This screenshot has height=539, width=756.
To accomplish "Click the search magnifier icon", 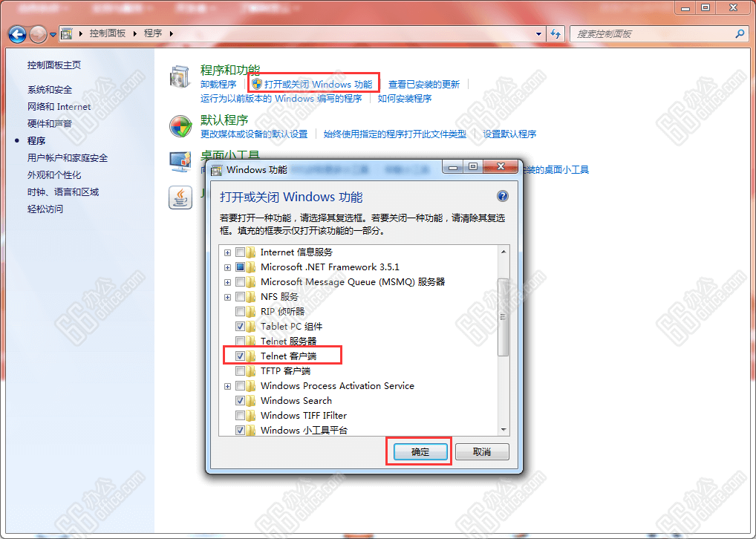I will click(740, 33).
